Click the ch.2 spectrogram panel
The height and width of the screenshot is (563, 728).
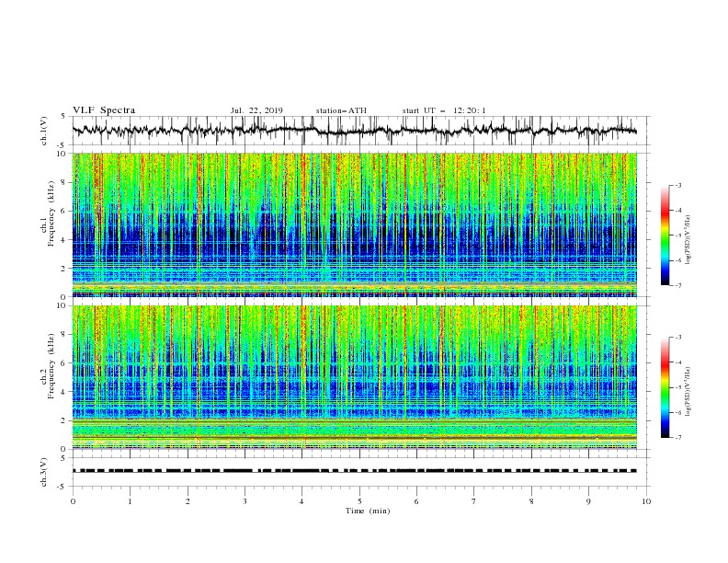[355, 377]
